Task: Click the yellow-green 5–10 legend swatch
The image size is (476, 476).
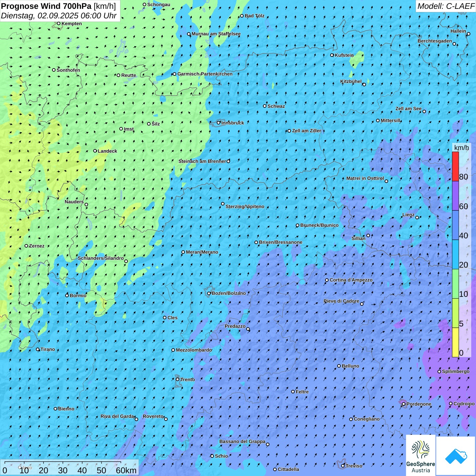Action: 455,313
